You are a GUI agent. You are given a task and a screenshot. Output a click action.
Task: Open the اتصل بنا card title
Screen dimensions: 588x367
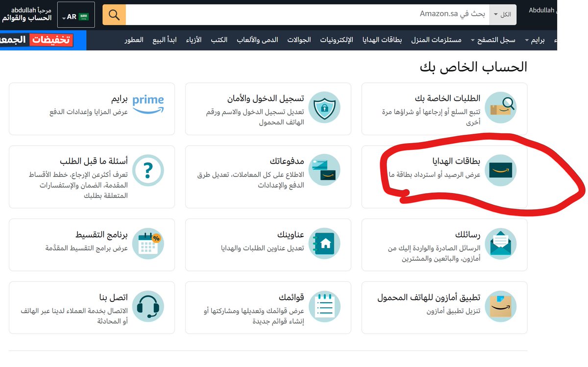114,298
